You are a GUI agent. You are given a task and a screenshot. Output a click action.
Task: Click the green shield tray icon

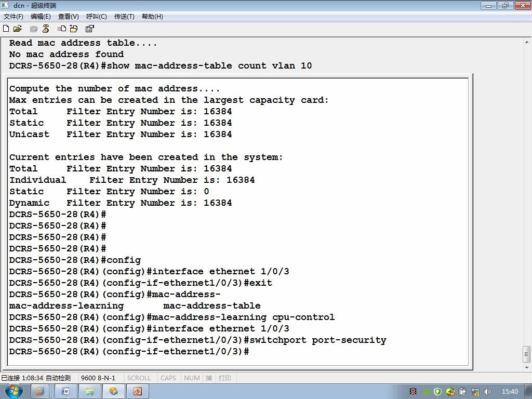(x=437, y=392)
